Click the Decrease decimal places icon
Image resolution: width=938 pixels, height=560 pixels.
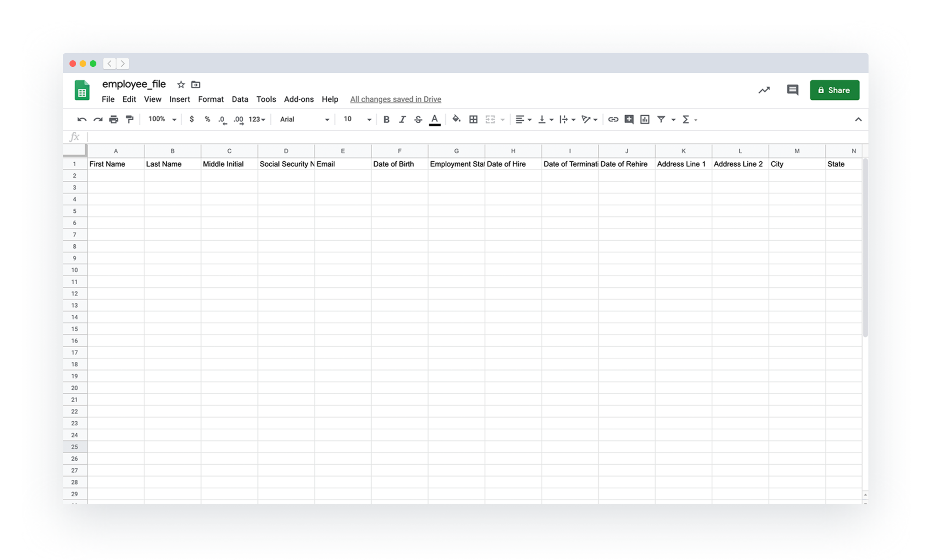222,119
